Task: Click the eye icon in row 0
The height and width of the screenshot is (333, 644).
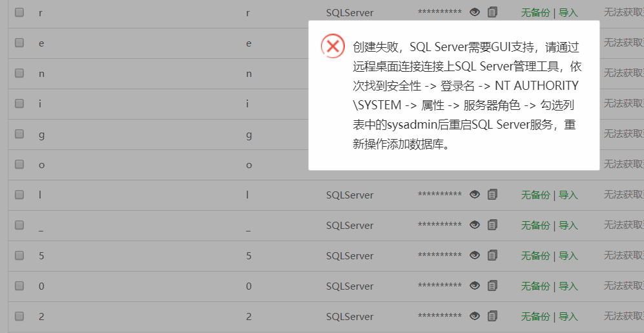Action: click(475, 286)
